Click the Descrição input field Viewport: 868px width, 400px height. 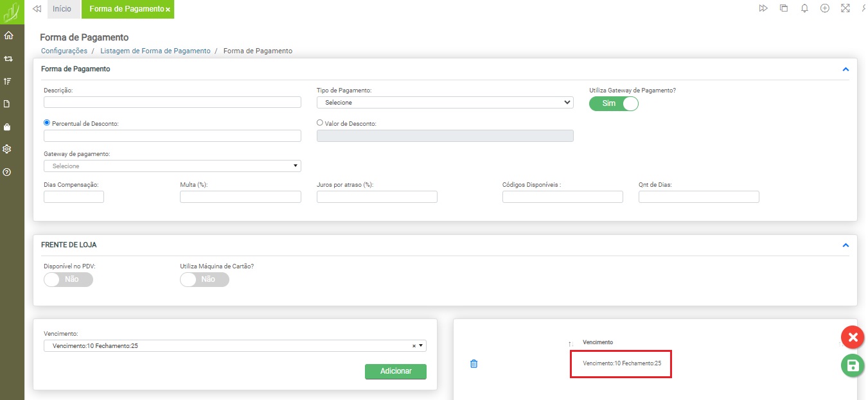172,102
